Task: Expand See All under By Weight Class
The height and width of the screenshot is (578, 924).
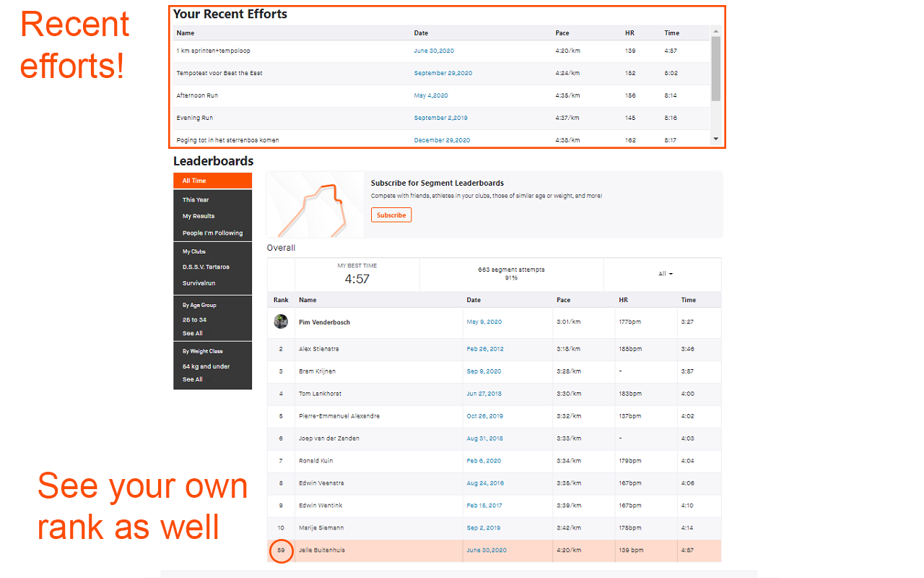Action: pyautogui.click(x=192, y=379)
